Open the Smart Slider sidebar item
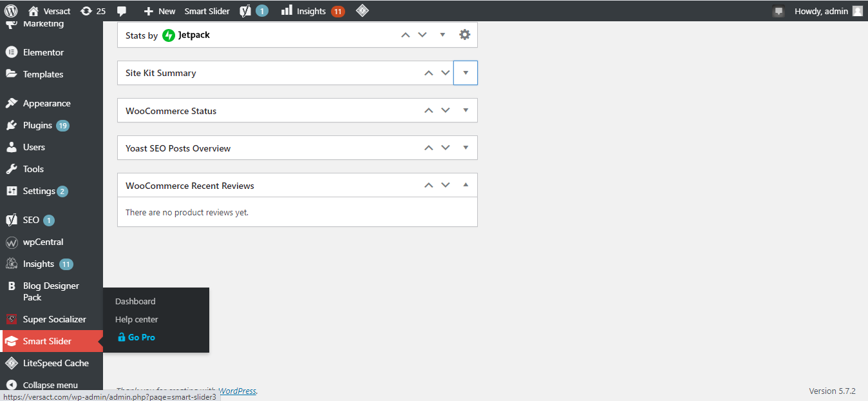The image size is (868, 401). (52, 341)
